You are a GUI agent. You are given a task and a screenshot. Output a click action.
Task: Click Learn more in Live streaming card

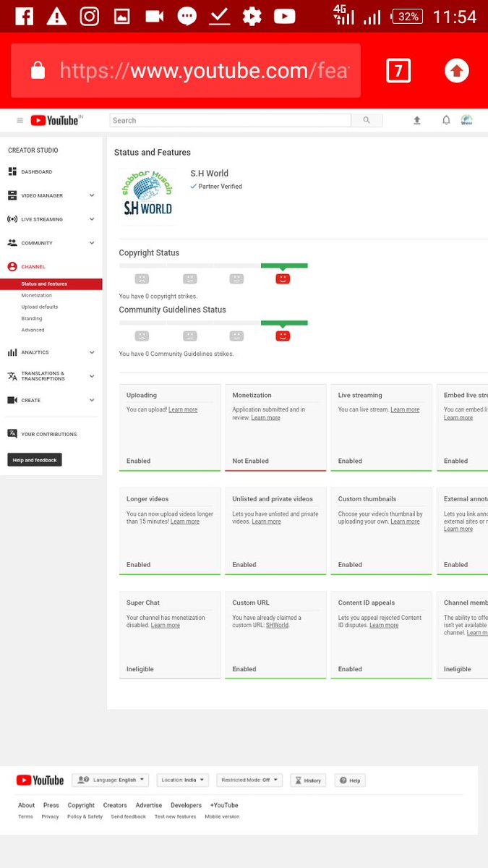point(405,409)
